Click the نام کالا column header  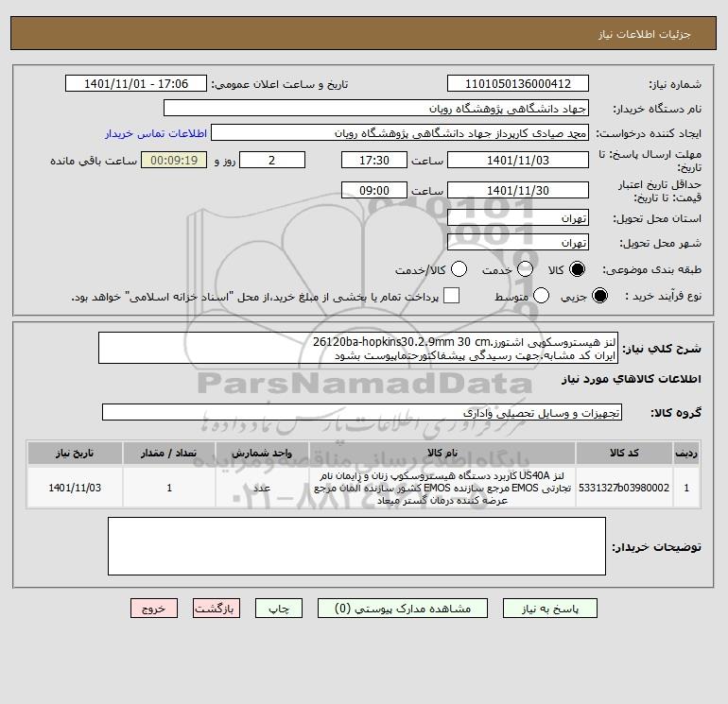(442, 453)
